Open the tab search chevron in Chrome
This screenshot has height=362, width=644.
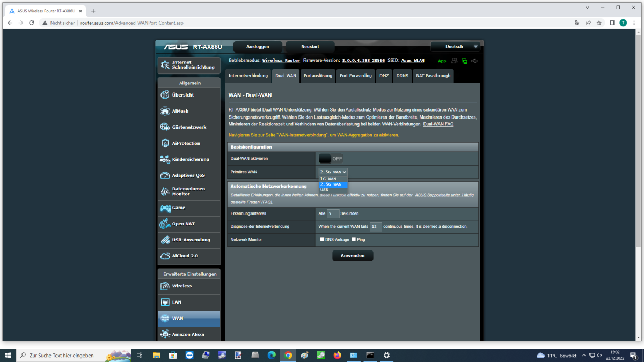click(x=587, y=8)
